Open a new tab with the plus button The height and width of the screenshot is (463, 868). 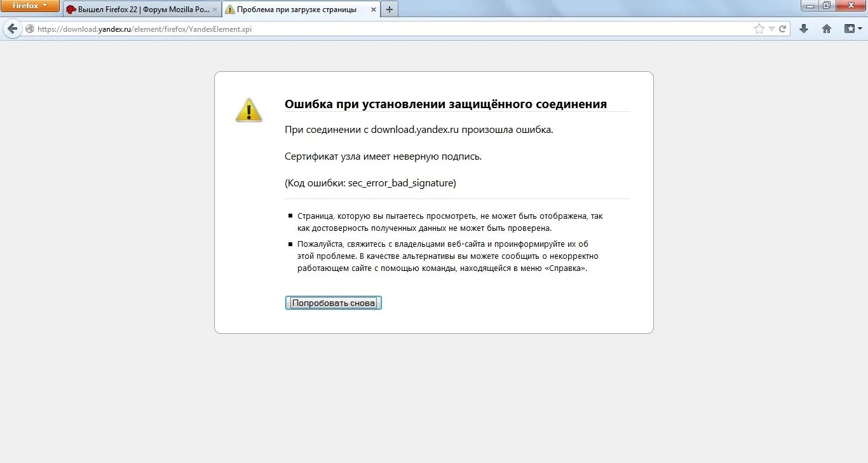click(x=390, y=10)
